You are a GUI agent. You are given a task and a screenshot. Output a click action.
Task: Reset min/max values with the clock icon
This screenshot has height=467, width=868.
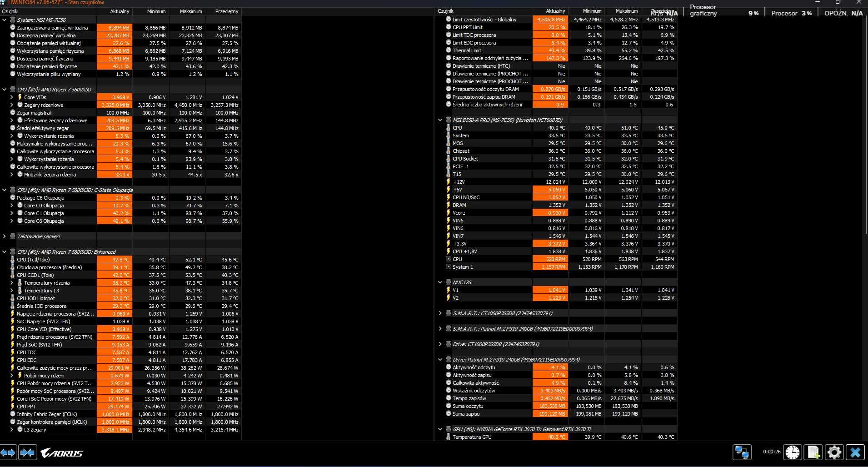pyautogui.click(x=793, y=452)
